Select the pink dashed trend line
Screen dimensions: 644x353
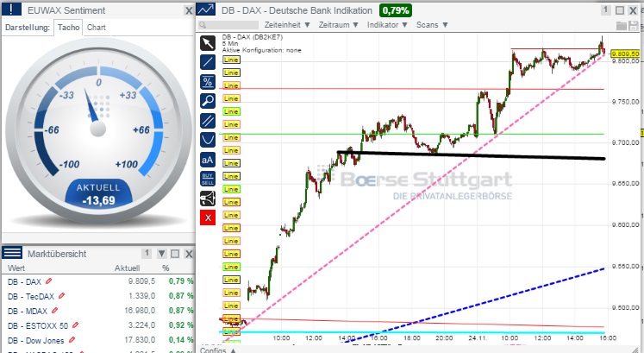pyautogui.click(x=415, y=198)
